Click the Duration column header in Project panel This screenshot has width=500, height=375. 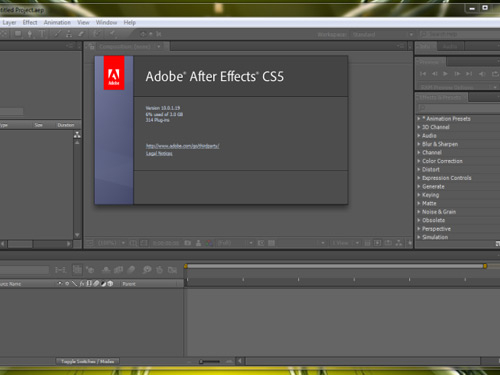(66, 125)
